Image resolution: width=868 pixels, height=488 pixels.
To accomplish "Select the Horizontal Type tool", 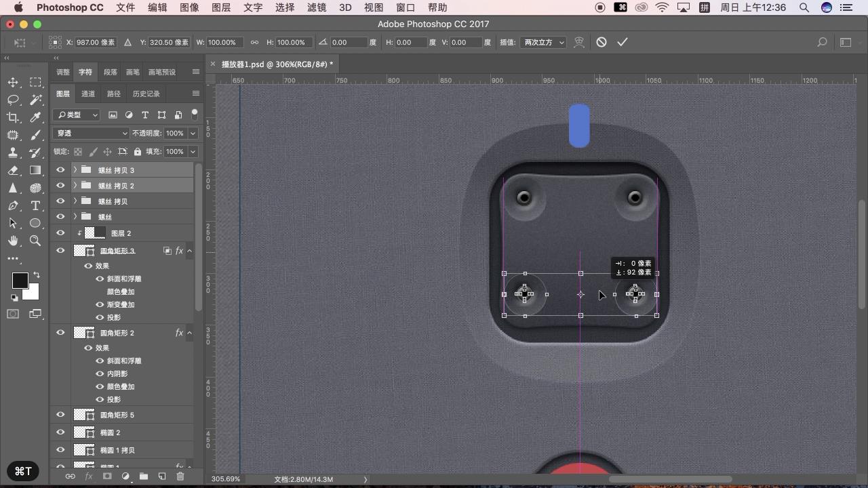I will pos(35,205).
